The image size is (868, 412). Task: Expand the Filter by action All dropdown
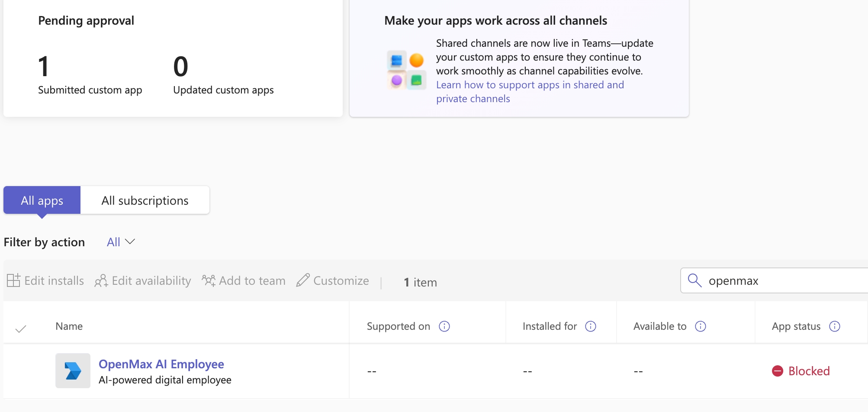click(x=121, y=242)
